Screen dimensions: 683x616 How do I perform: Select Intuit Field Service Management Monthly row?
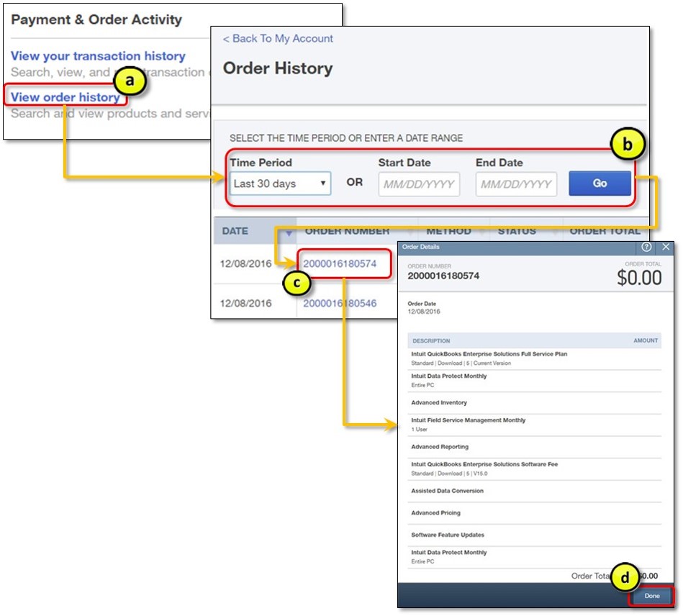point(534,425)
